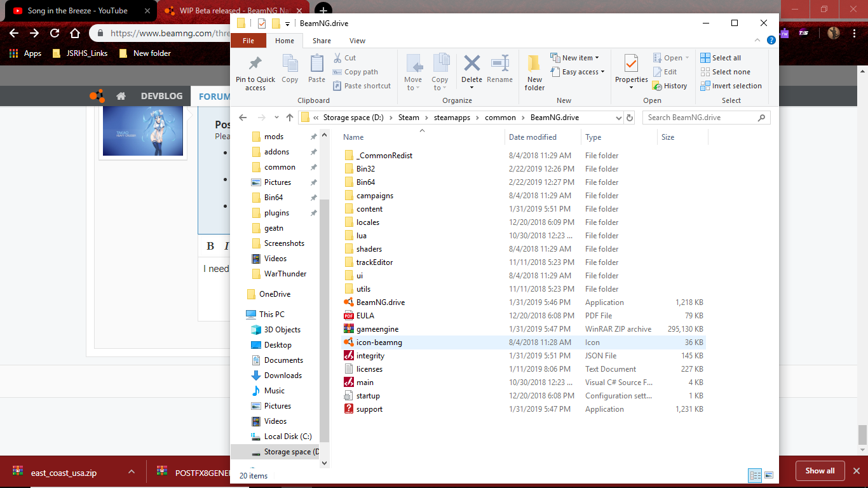Click the Chrome home button
Screen dimensions: 868x488
tap(75, 33)
